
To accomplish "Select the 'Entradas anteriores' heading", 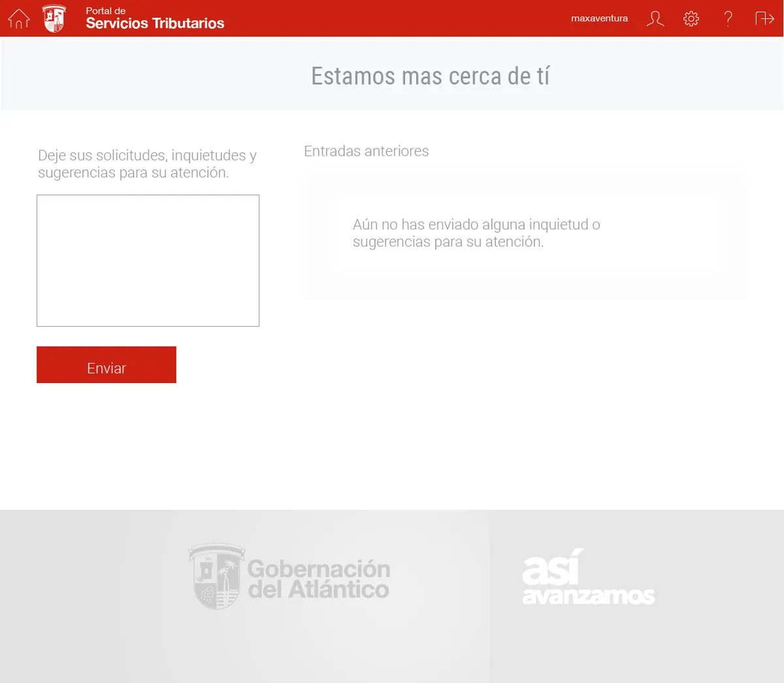I will [367, 151].
